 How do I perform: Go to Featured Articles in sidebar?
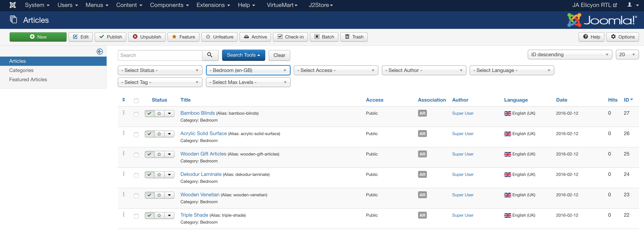pos(28,79)
